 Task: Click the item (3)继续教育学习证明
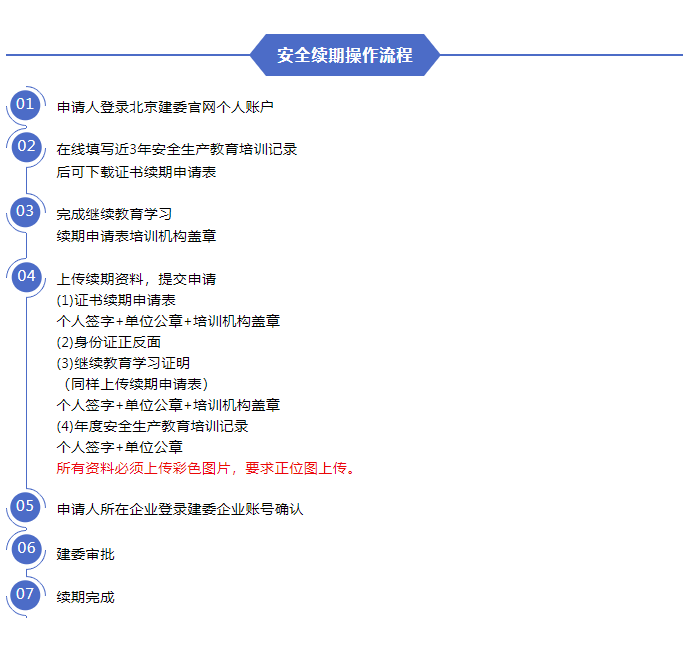(123, 363)
